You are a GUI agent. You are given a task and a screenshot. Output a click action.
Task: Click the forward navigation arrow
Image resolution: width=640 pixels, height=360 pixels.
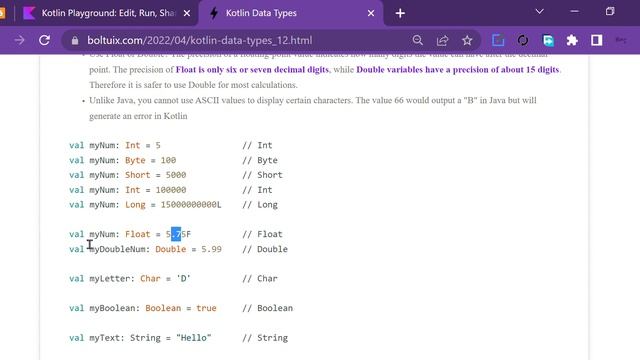[19, 40]
